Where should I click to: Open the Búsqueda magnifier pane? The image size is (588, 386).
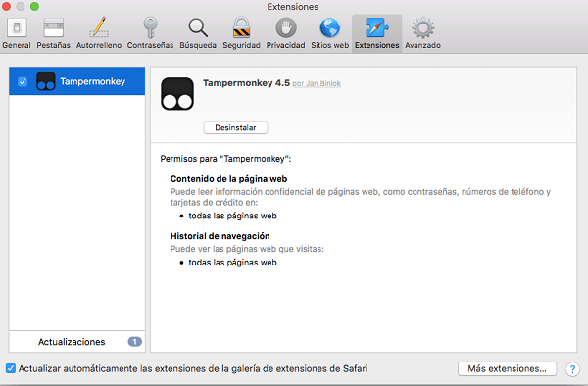click(x=198, y=33)
